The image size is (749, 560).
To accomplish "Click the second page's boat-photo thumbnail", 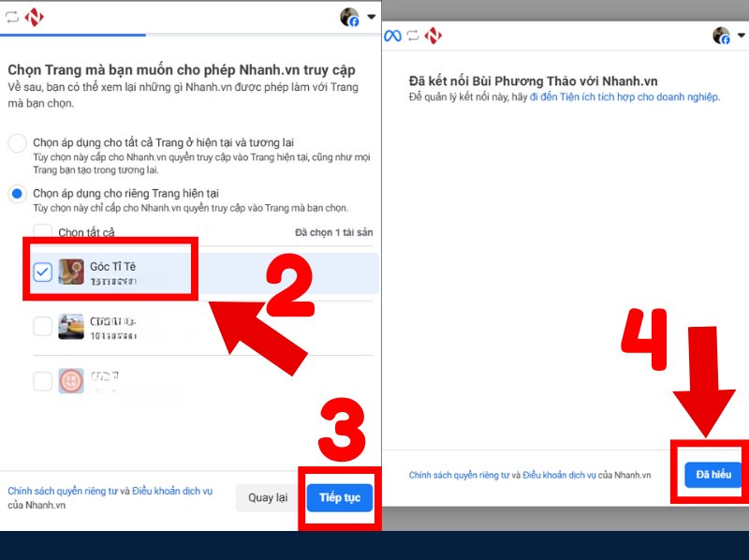I will coord(71,327).
